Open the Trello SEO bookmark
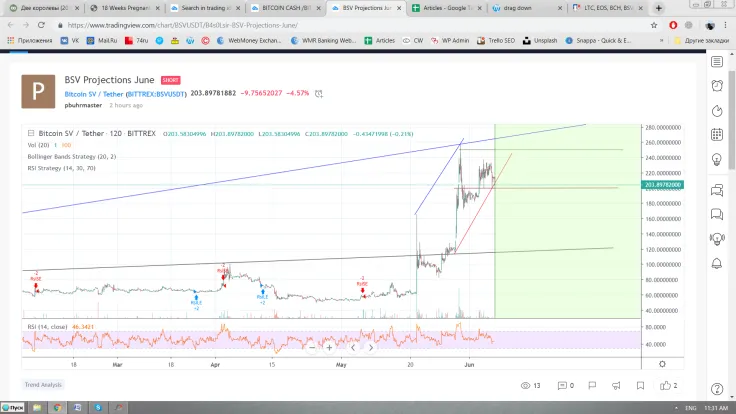The image size is (736, 414). [x=496, y=41]
